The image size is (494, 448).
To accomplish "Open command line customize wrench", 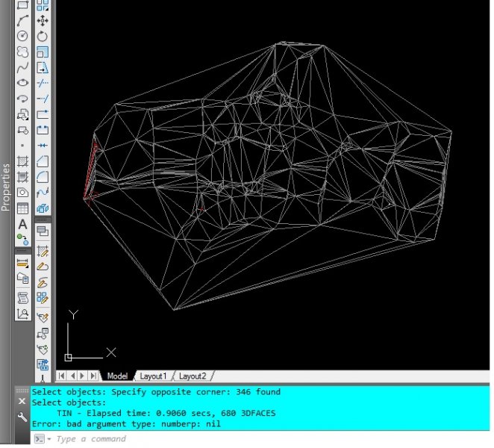I will coord(22,417).
